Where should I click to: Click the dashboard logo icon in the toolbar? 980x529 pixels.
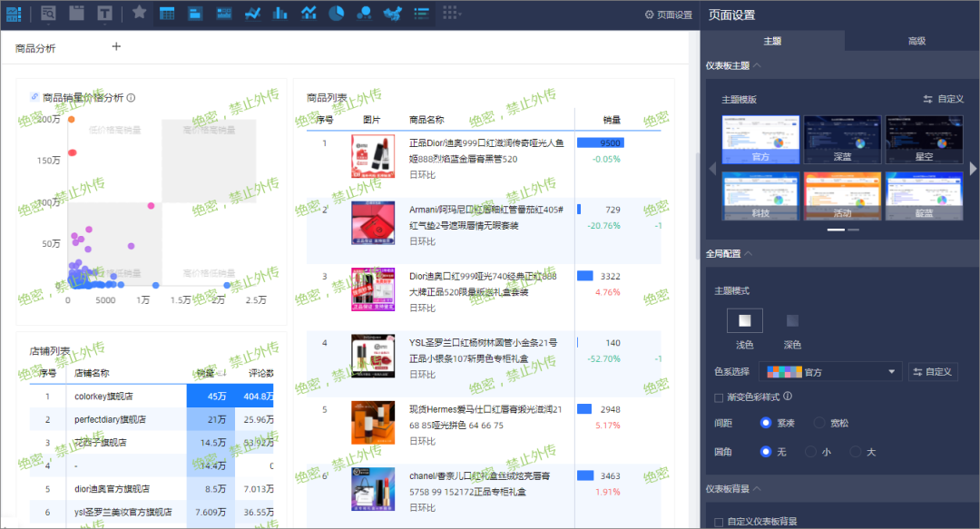point(14,14)
